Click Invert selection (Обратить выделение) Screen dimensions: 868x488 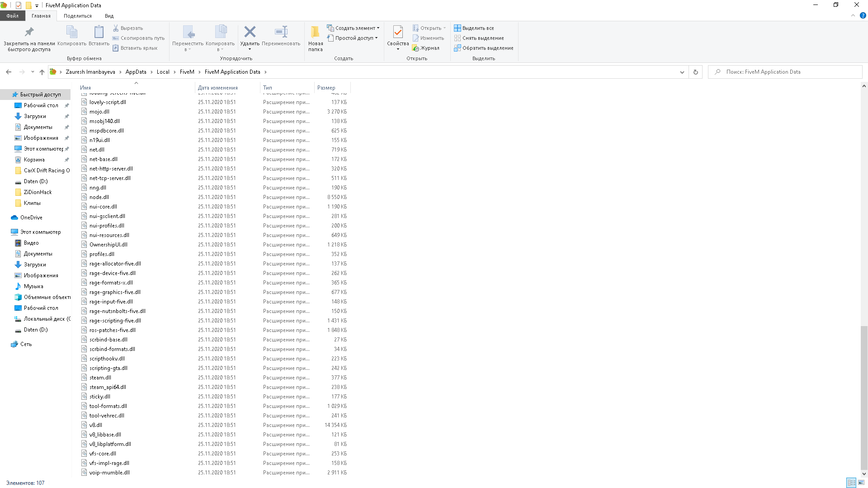pyautogui.click(x=484, y=48)
